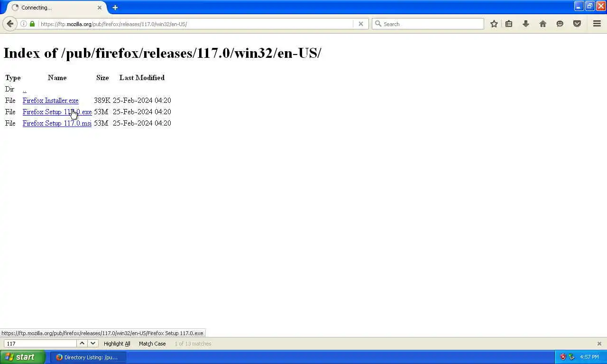Click the find bar text field
This screenshot has height=364, width=607.
[40, 344]
